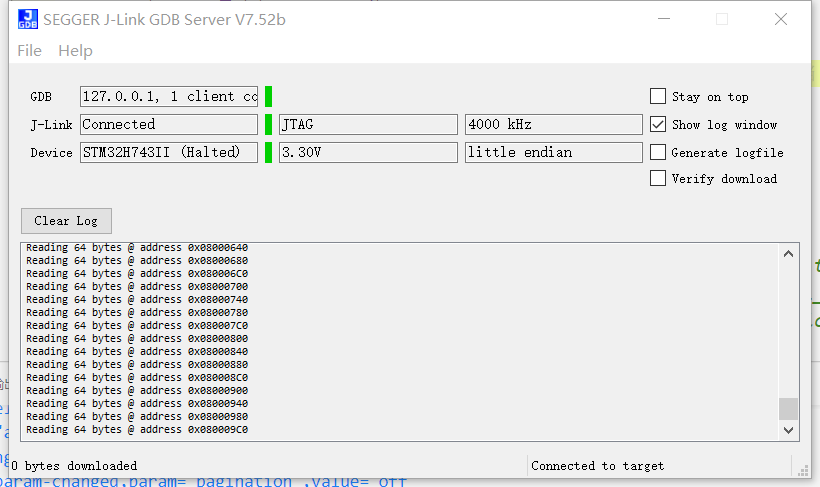Click the 4000 kHz speed field
This screenshot has width=820, height=487.
[554, 124]
